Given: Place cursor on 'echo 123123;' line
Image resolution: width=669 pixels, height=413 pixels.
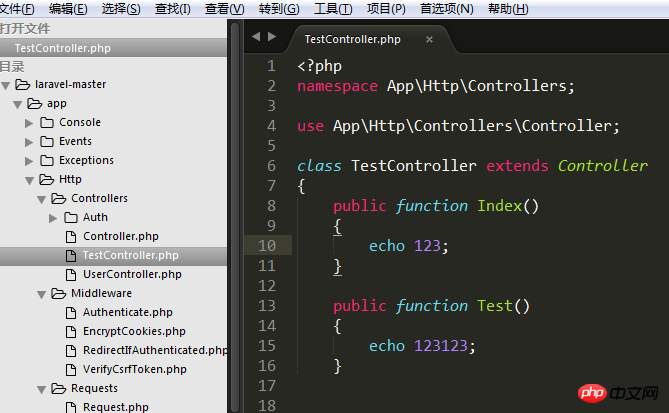Looking at the screenshot, I should point(422,346).
